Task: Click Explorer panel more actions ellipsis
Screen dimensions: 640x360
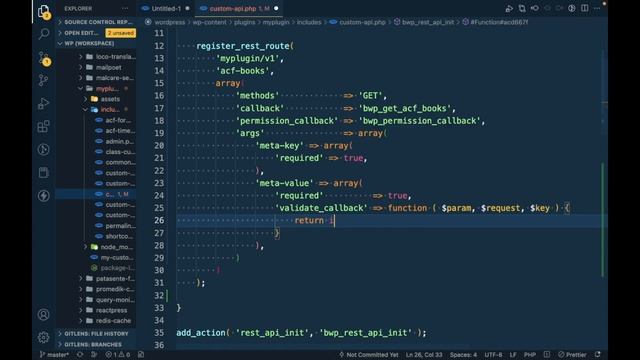Action: coord(124,8)
